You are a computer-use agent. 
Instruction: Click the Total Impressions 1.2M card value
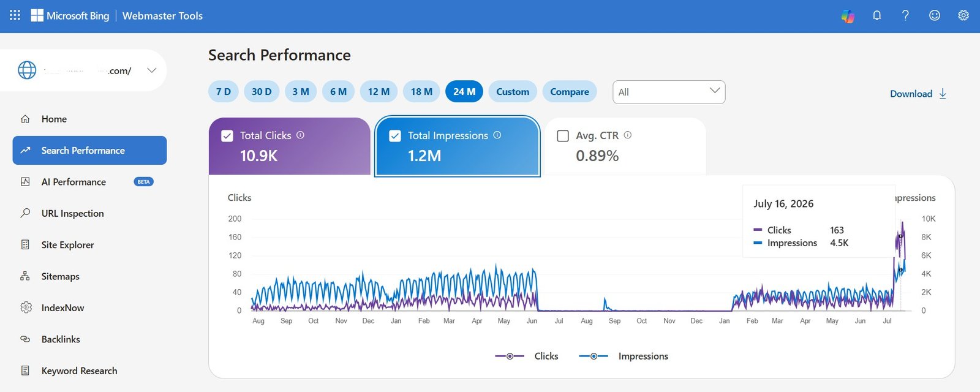424,156
